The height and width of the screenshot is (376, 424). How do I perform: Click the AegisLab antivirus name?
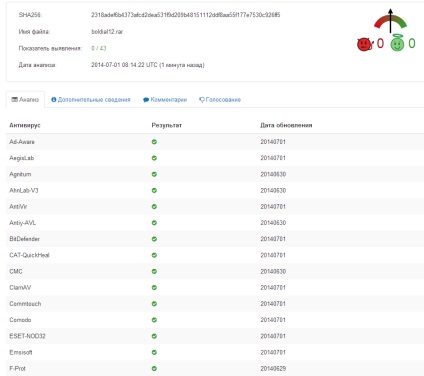pos(21,158)
